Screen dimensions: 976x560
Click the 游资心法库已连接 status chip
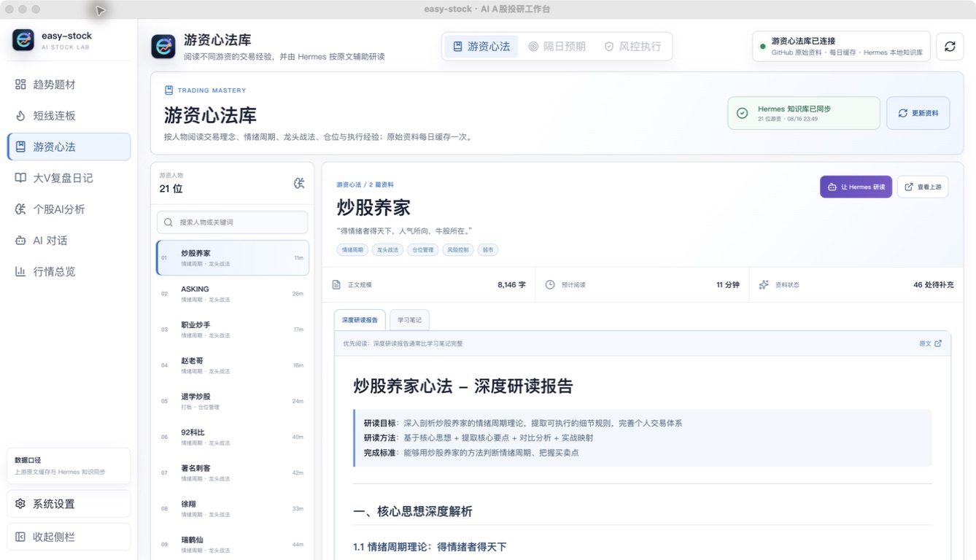click(x=841, y=46)
